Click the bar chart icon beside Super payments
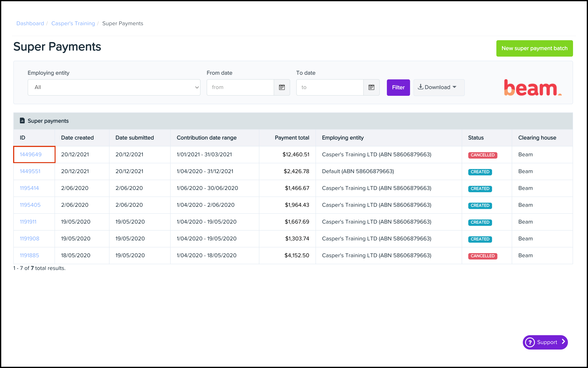588x368 pixels. coord(22,121)
